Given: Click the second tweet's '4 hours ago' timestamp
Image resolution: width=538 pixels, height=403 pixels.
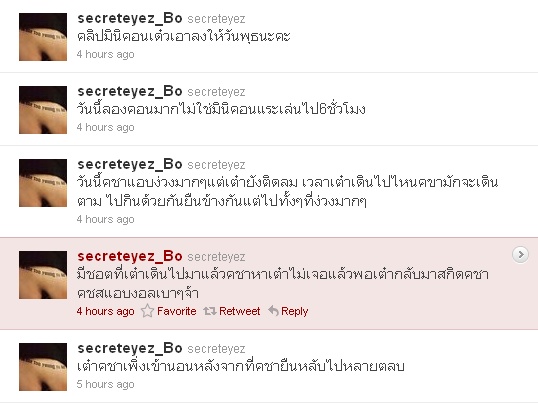Looking at the screenshot, I should (x=105, y=127).
